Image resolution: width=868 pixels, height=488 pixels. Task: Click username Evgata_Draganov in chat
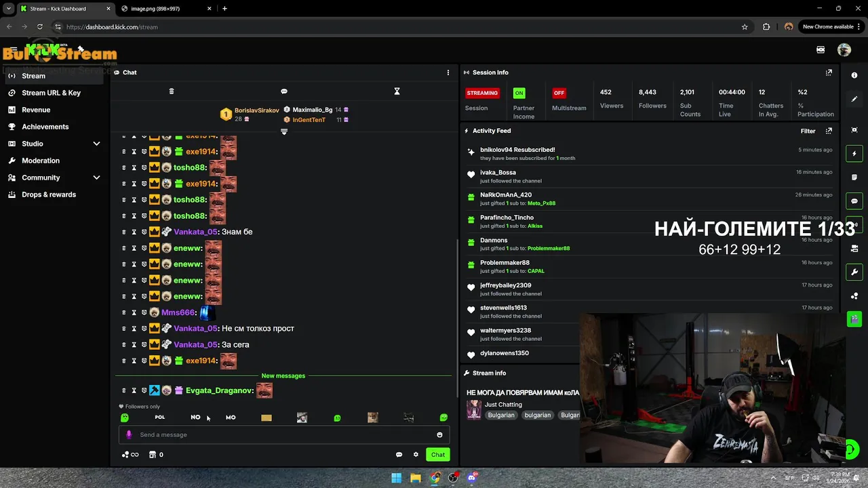pos(219,390)
